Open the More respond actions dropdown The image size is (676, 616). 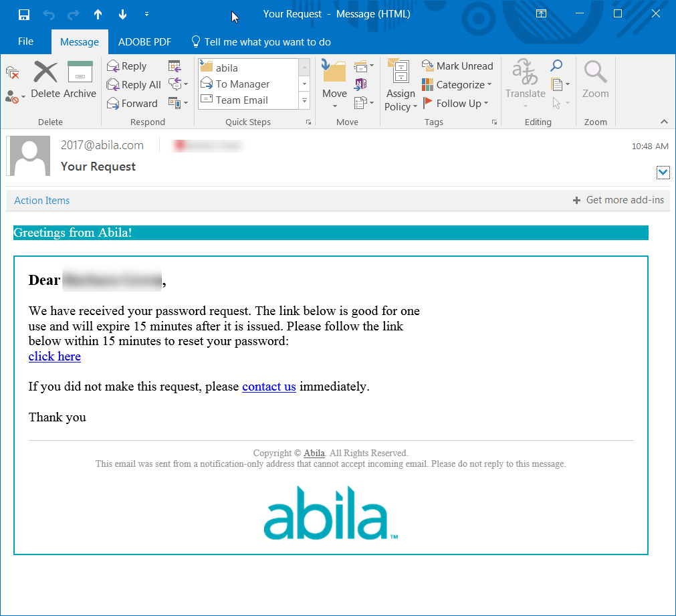178,103
